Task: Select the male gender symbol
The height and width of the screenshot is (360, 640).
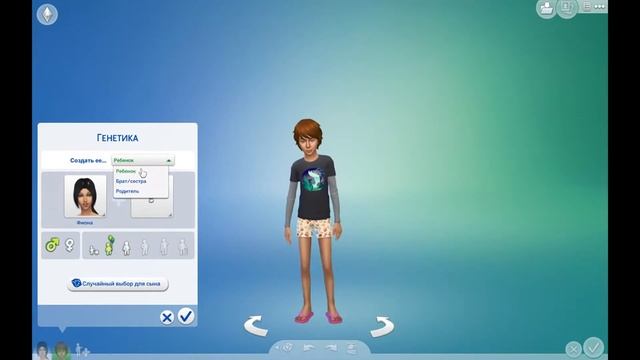Action: [52, 245]
